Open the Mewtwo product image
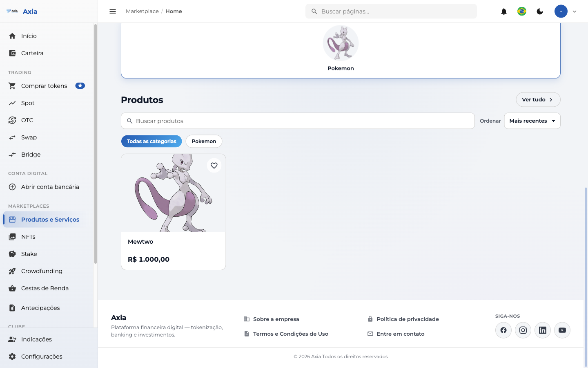Viewport: 588px width, 368px height. pos(174,193)
